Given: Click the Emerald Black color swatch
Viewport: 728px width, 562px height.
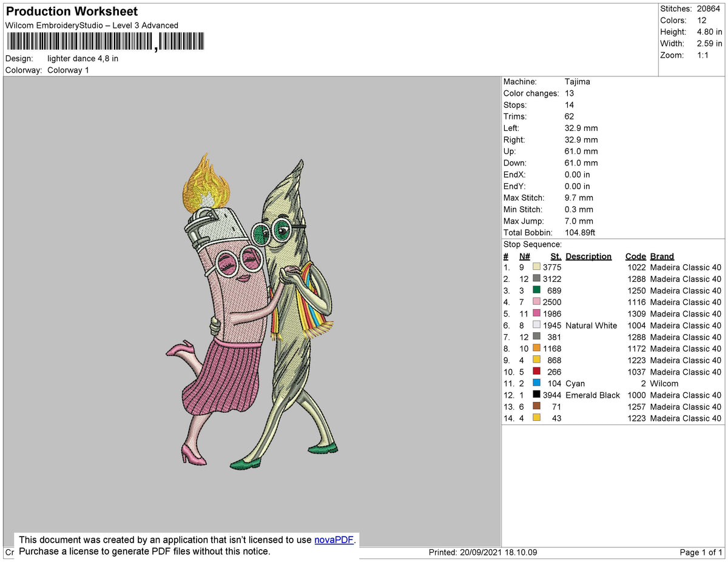Looking at the screenshot, I should click(536, 395).
